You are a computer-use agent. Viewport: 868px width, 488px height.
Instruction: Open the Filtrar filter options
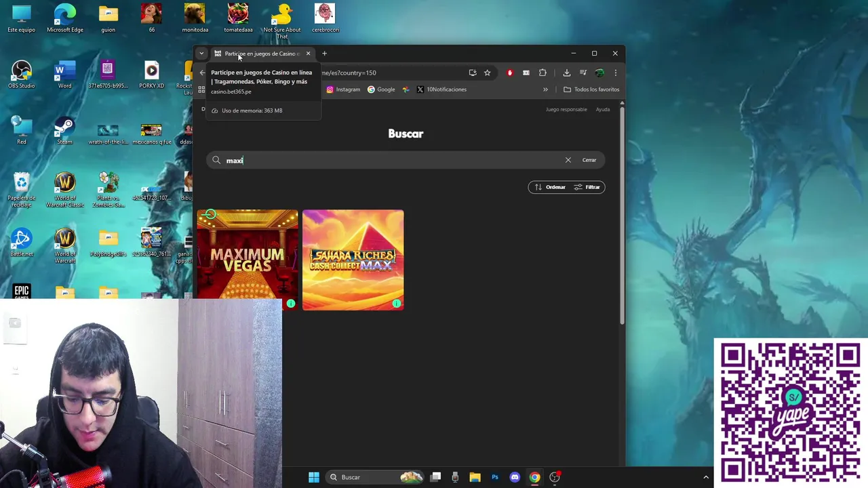(x=587, y=187)
